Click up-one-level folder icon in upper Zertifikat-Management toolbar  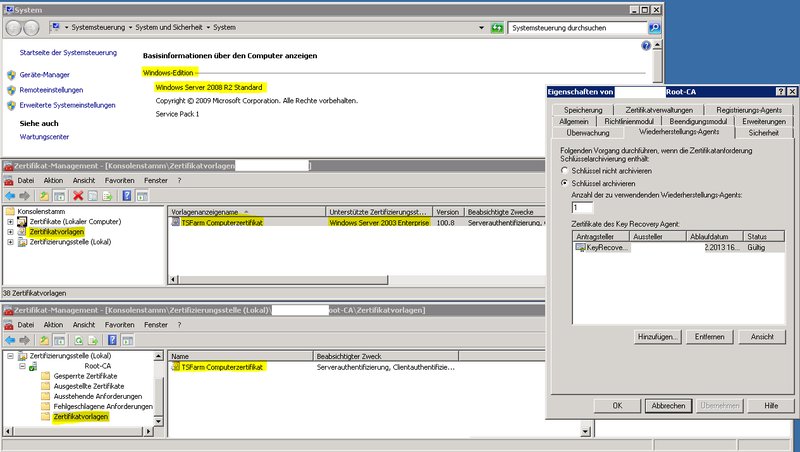(44, 196)
